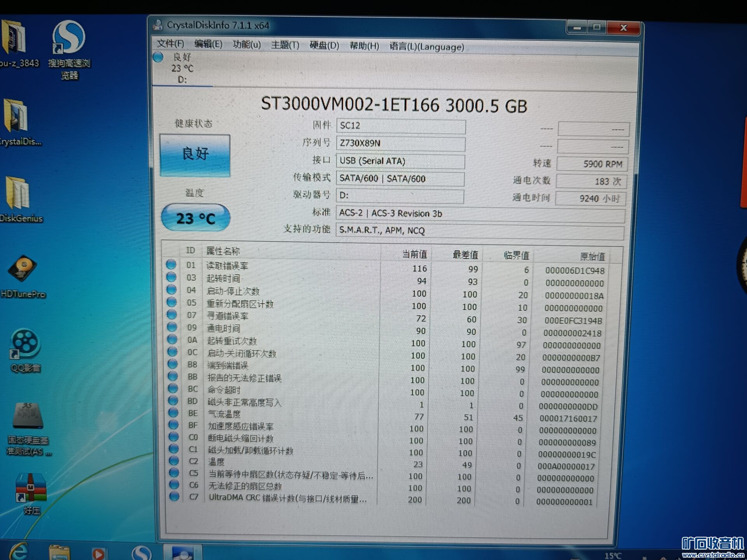Click the status circle for 读取错误率 row
This screenshot has width=747, height=560.
click(171, 264)
